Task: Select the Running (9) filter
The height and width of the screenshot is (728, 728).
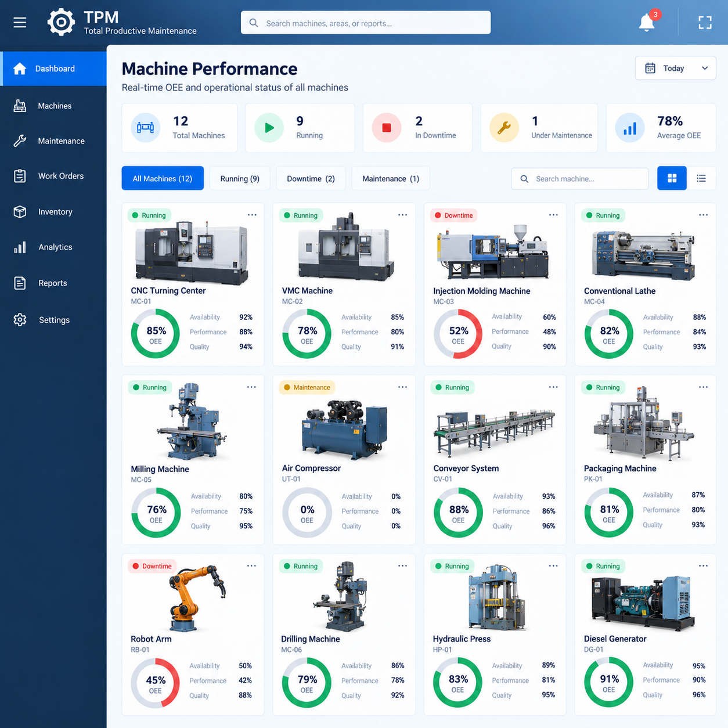Action: (240, 178)
